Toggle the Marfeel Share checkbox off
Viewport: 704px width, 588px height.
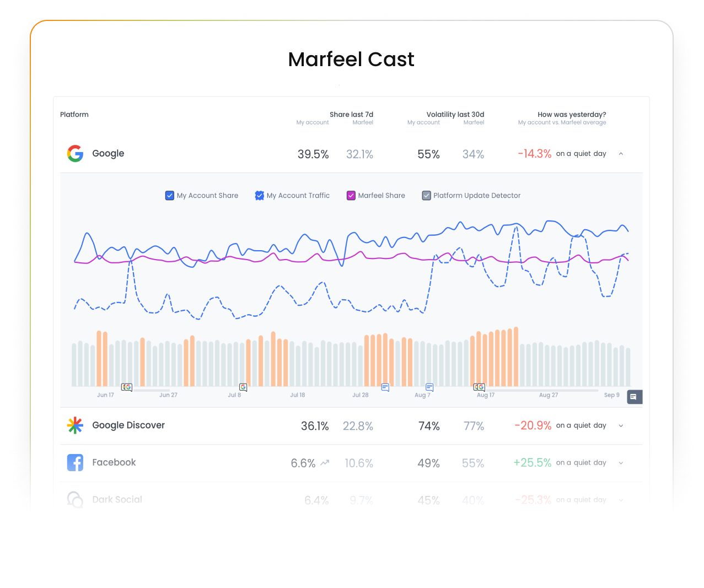pyautogui.click(x=351, y=196)
